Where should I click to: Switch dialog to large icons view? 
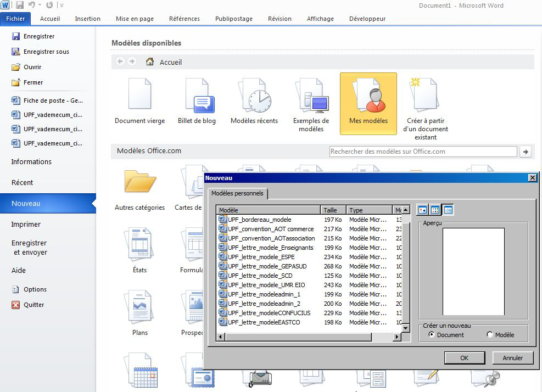pyautogui.click(x=422, y=210)
